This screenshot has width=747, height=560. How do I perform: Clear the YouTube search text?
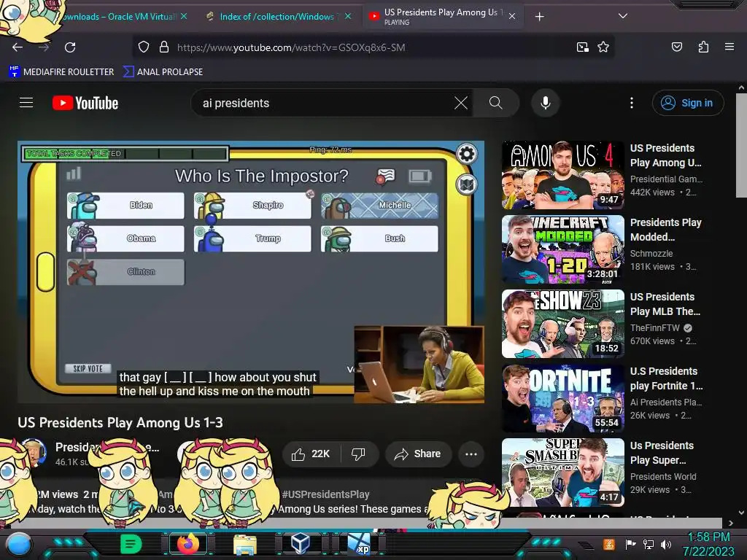[461, 103]
